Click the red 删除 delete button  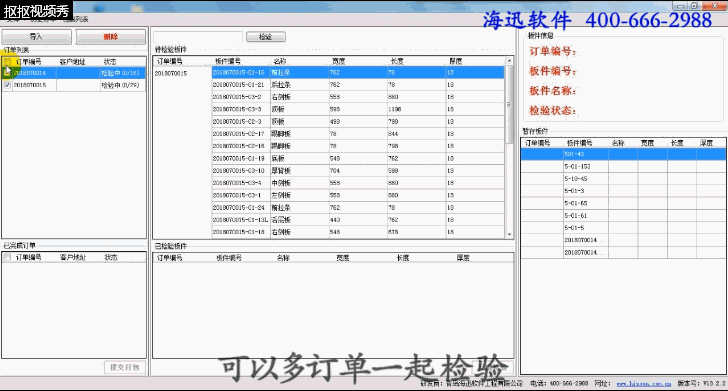(110, 37)
